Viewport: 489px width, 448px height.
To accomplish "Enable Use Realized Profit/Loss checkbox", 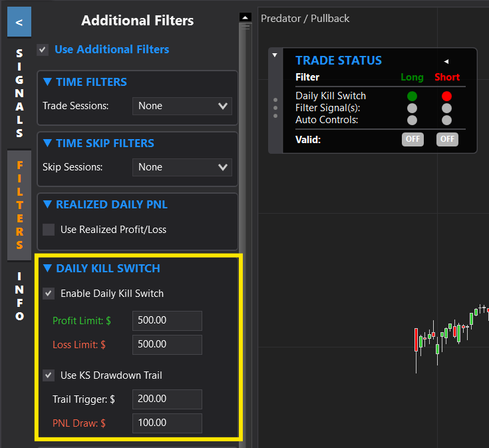I will coord(49,230).
